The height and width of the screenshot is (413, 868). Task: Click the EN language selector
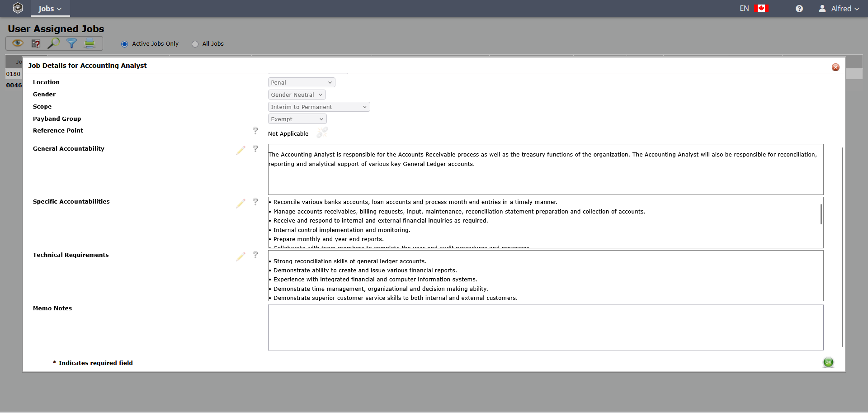point(744,8)
